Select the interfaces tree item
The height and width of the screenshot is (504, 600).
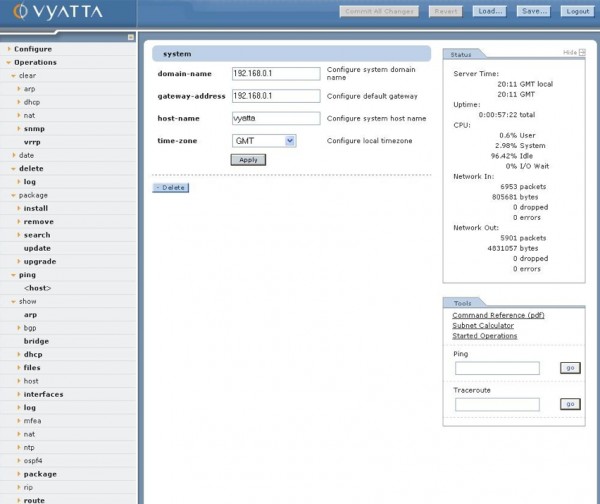43,394
